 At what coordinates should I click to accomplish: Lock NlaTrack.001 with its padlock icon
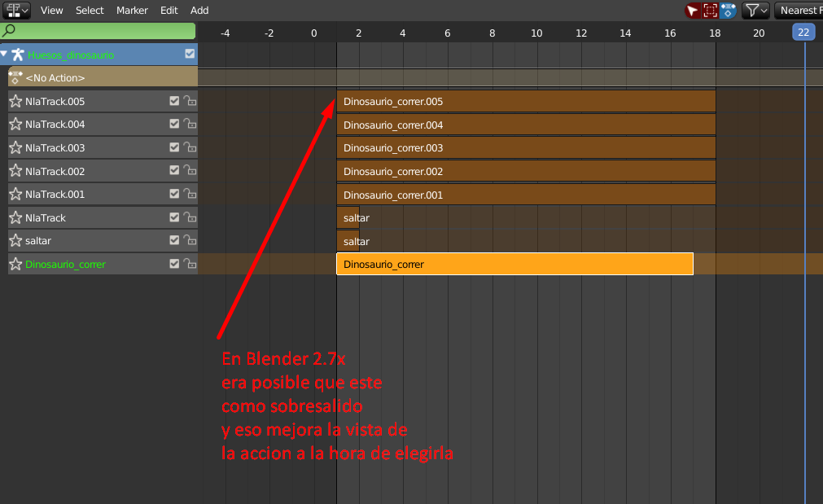[x=190, y=194]
